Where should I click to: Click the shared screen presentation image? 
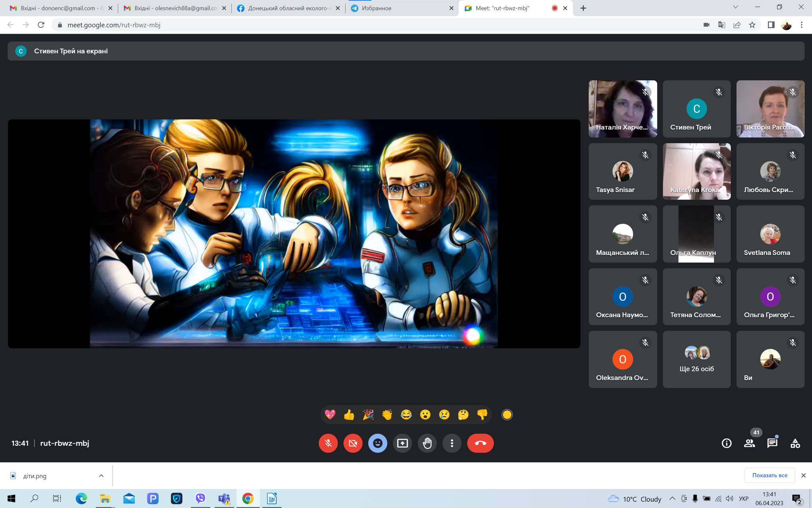pos(294,234)
